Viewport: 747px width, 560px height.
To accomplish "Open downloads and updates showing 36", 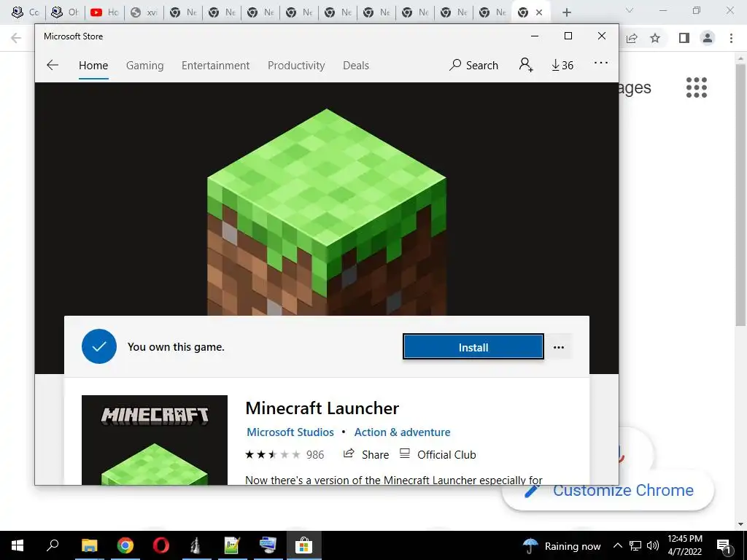I will tap(562, 65).
